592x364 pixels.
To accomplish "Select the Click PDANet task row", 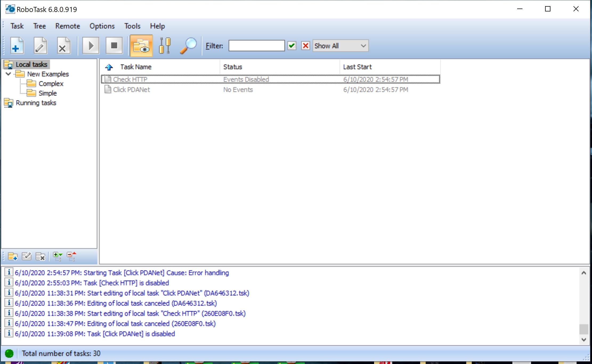I will [131, 90].
